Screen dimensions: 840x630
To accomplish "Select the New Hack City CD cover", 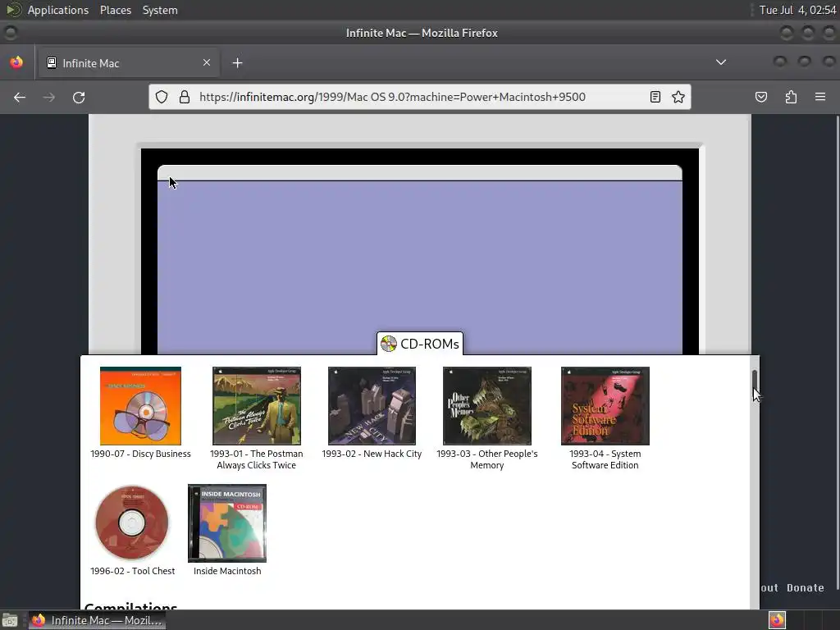I will (x=372, y=406).
